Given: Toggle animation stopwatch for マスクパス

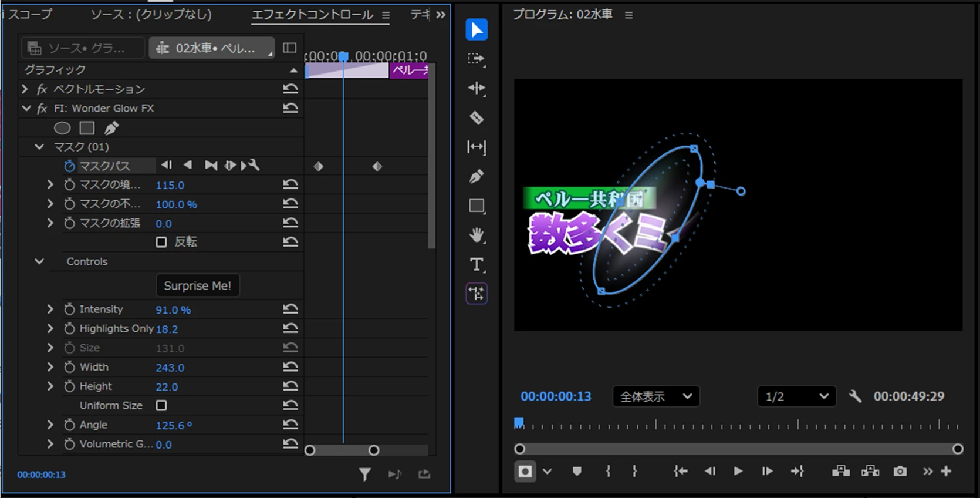Looking at the screenshot, I should pos(69,166).
